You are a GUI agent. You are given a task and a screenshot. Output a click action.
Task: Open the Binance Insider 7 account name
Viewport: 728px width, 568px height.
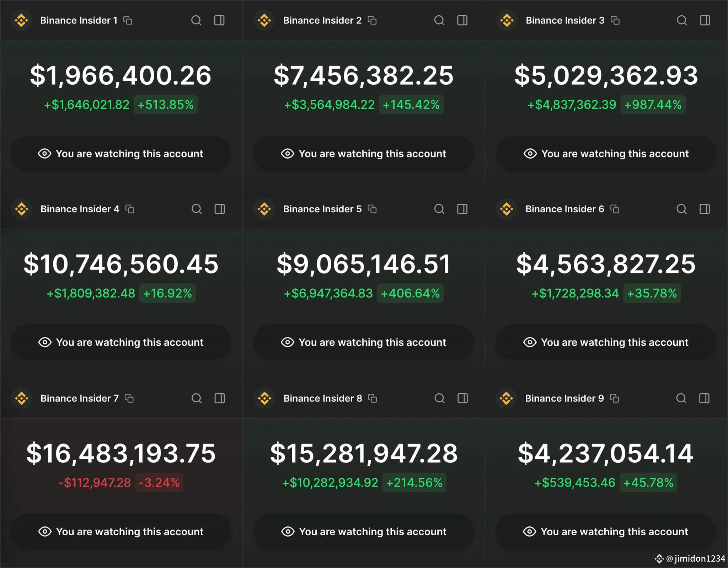click(80, 398)
